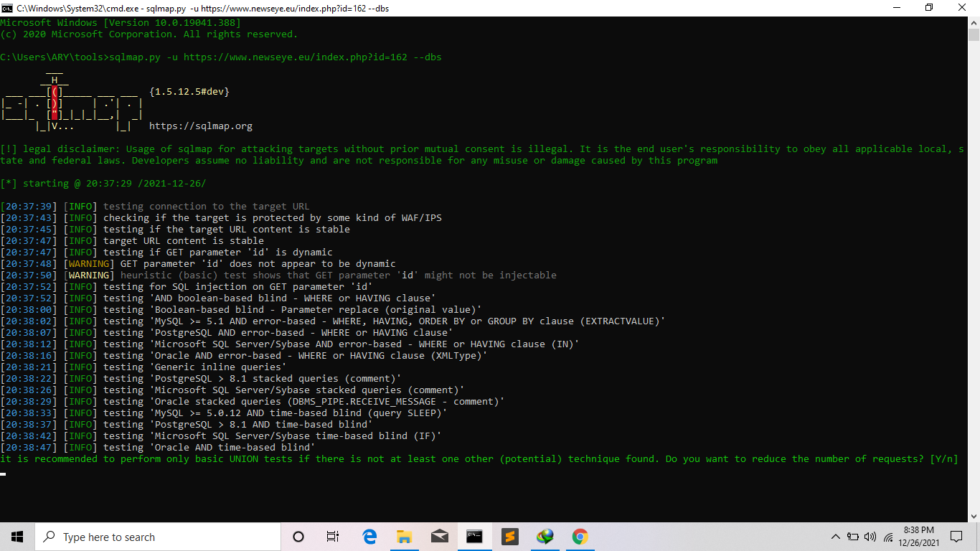Open the Mail app from taskbar
The height and width of the screenshot is (551, 980).
coord(440,537)
